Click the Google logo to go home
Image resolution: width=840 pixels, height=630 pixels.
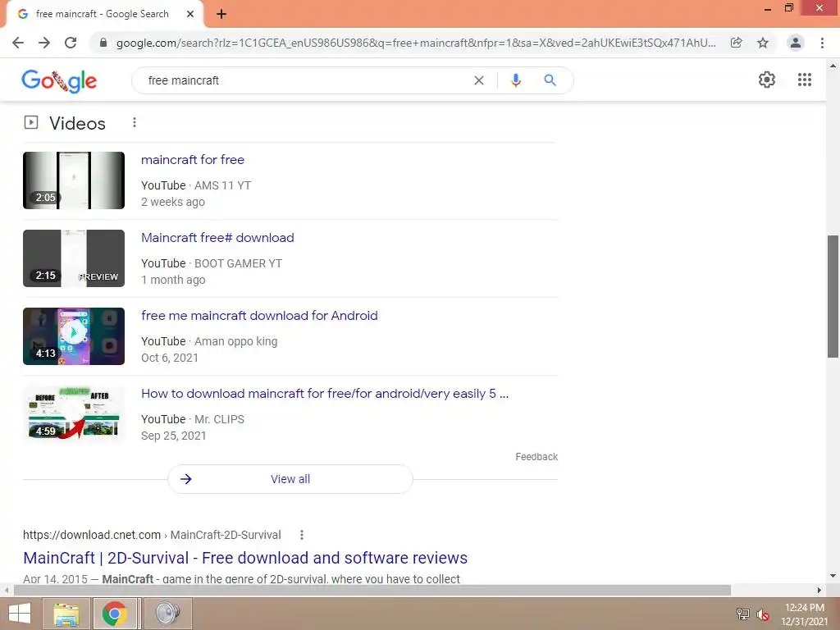point(59,81)
